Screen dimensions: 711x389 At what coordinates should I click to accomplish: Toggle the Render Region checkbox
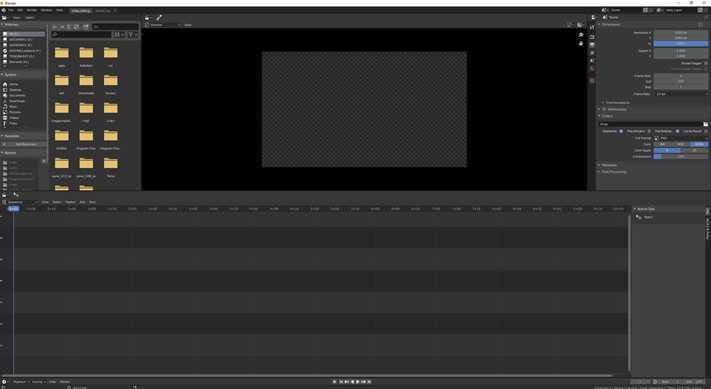706,63
